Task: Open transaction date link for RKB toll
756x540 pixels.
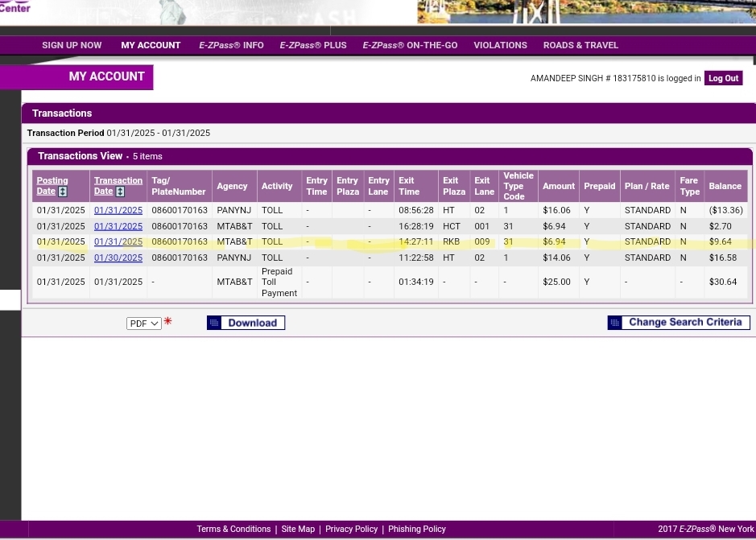Action: click(118, 241)
